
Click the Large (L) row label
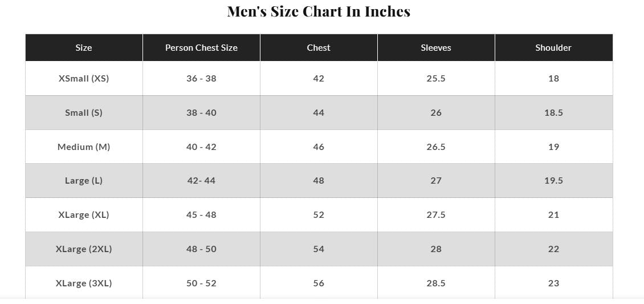click(x=84, y=181)
